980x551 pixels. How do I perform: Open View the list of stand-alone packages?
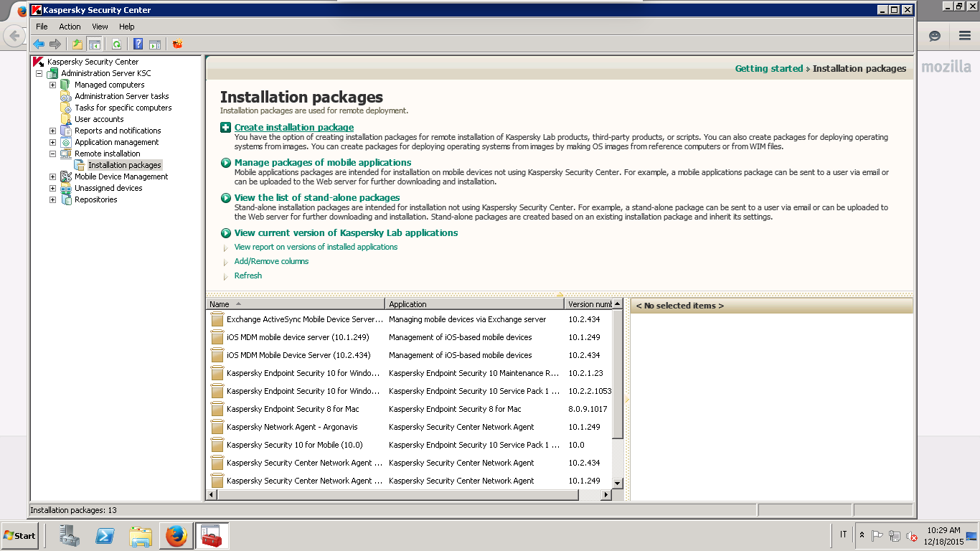tap(317, 198)
